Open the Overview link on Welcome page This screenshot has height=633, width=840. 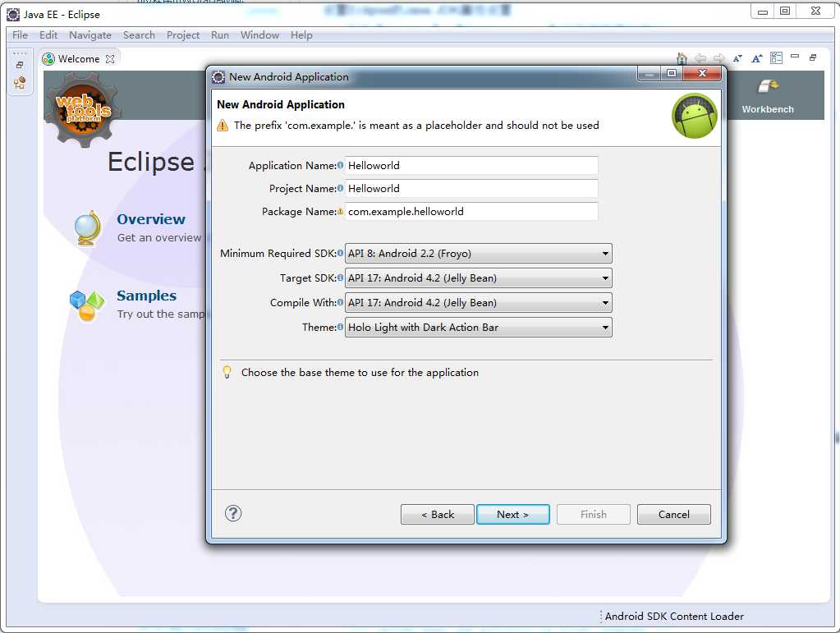(x=151, y=219)
